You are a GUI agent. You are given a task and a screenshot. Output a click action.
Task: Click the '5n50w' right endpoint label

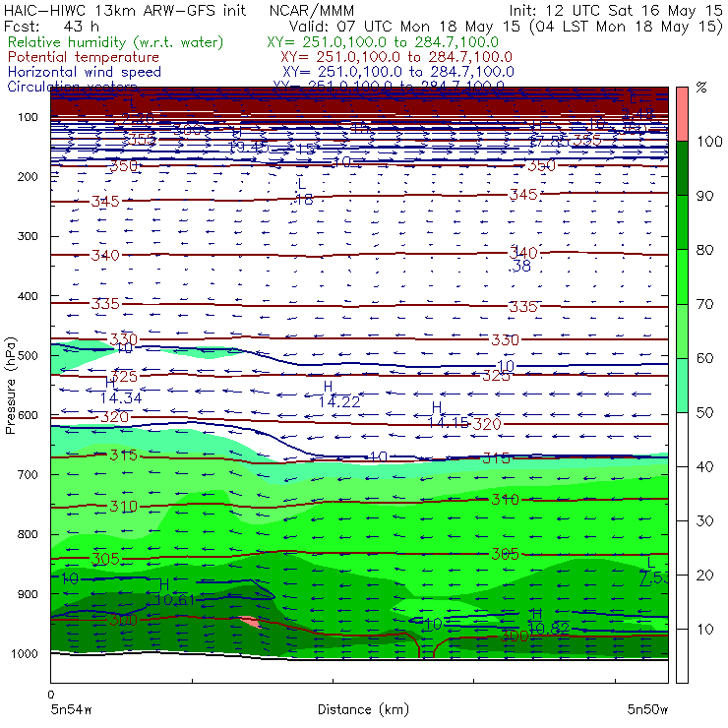647,709
